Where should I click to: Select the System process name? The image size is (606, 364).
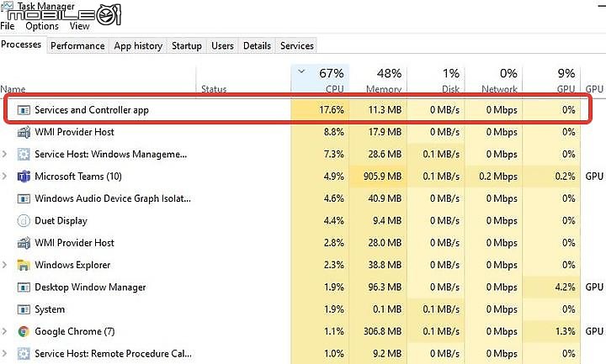pyautogui.click(x=50, y=309)
